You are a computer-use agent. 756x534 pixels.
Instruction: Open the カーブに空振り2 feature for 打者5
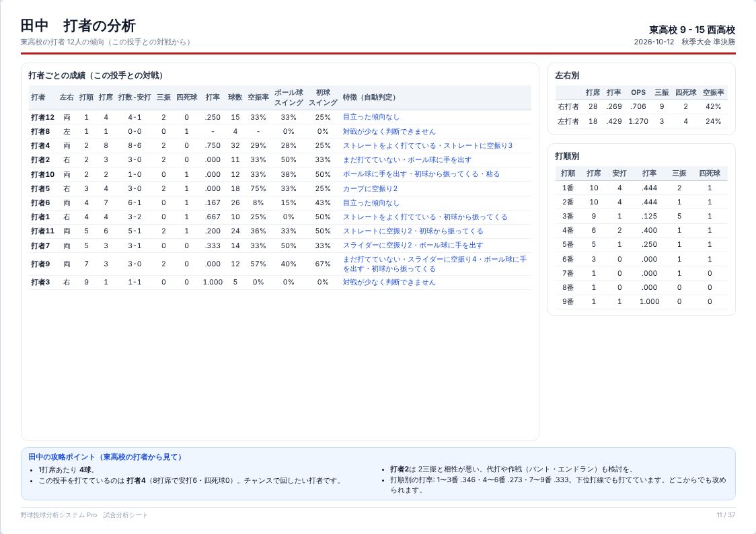point(371,188)
